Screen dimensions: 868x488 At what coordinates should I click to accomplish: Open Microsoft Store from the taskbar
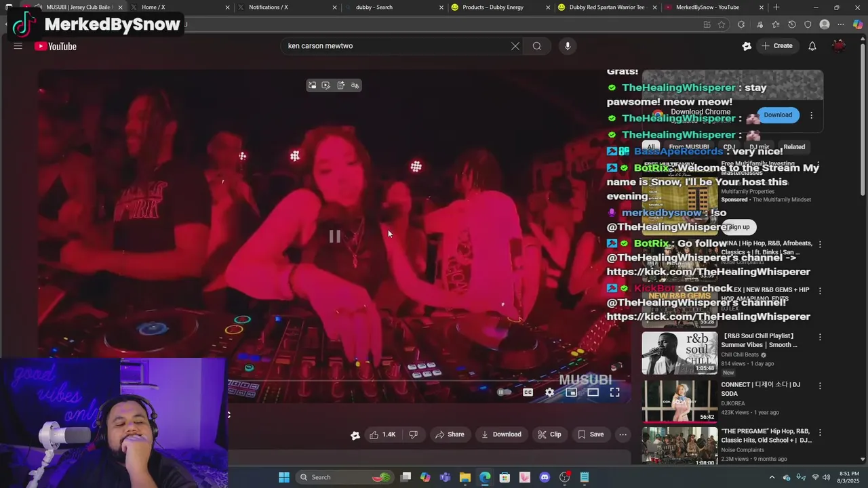click(505, 477)
